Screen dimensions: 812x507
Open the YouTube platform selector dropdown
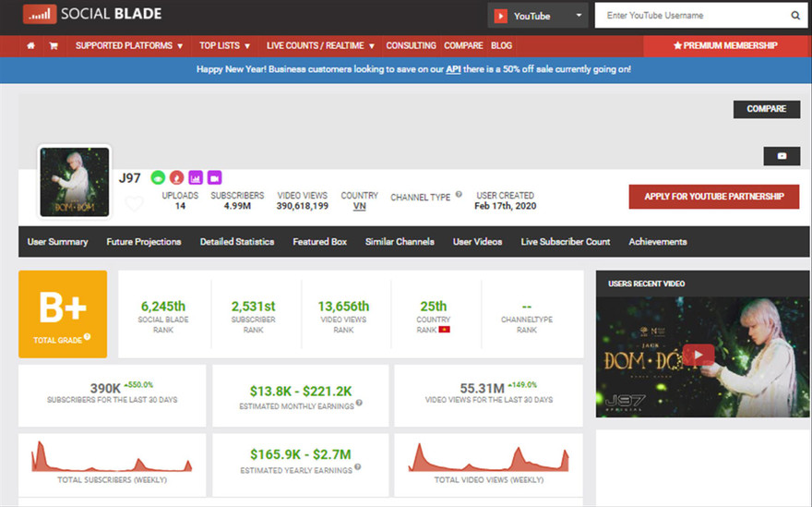click(x=539, y=16)
